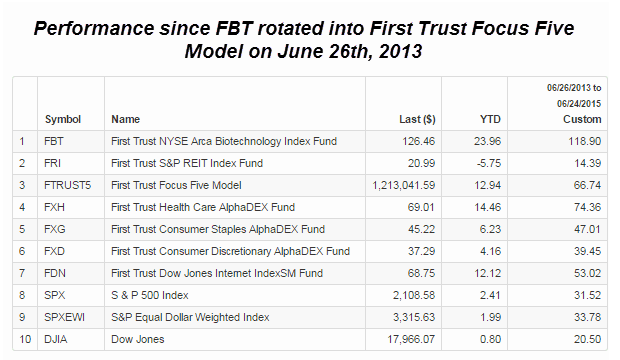Sort by Last ($) column header
The image size is (620, 360).
coord(417,119)
